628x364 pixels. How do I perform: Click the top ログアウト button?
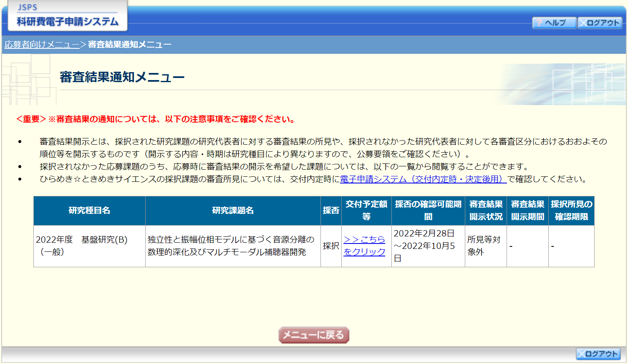click(x=600, y=23)
